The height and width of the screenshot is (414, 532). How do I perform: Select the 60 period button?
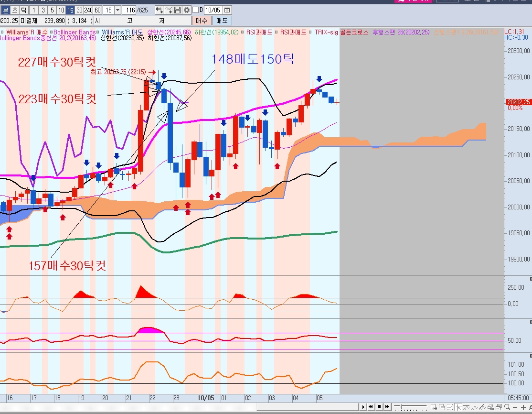[98, 10]
